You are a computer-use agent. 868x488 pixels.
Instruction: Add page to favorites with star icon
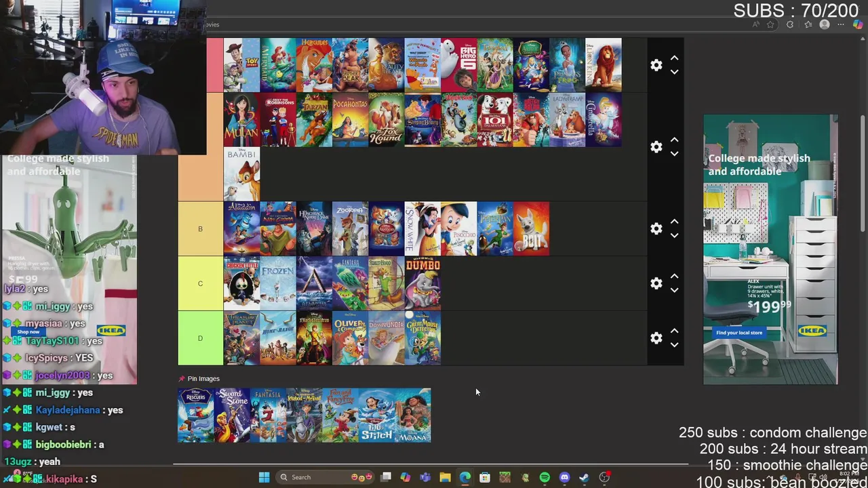770,24
